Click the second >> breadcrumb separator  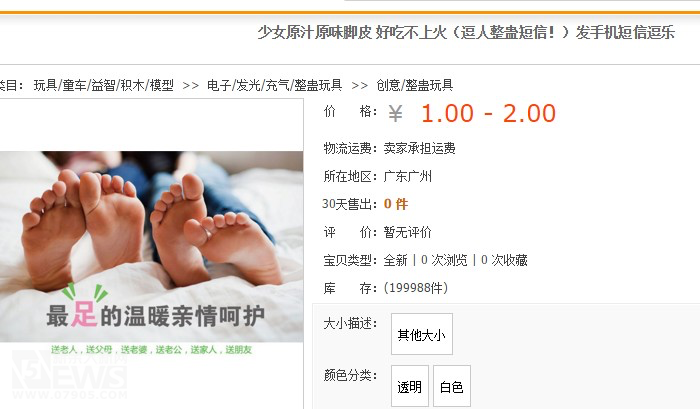359,85
